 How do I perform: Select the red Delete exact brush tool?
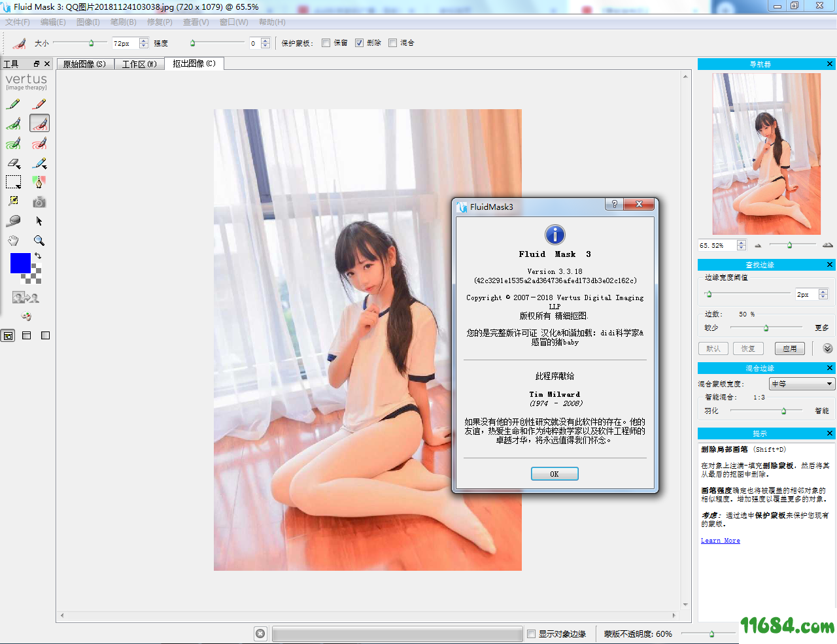click(x=39, y=104)
